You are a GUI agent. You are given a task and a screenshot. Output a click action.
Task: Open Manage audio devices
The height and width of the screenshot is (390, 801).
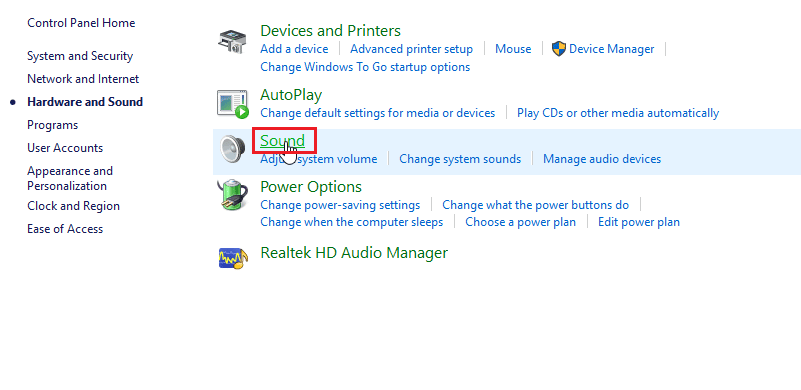click(602, 159)
